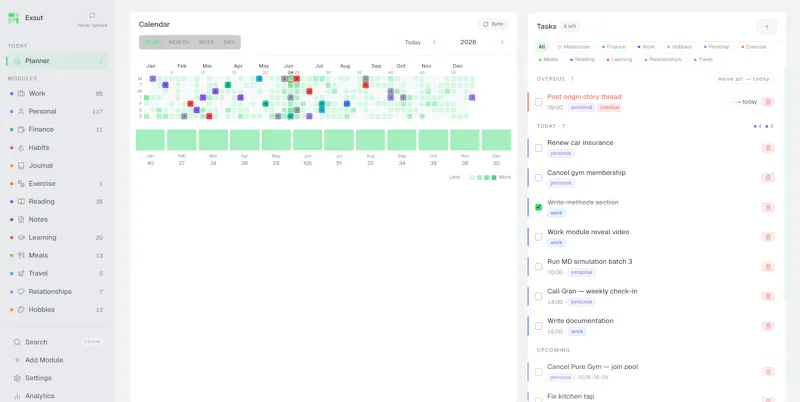Click the plus icon to add a task
Viewport: 800px width, 402px height.
point(767,27)
